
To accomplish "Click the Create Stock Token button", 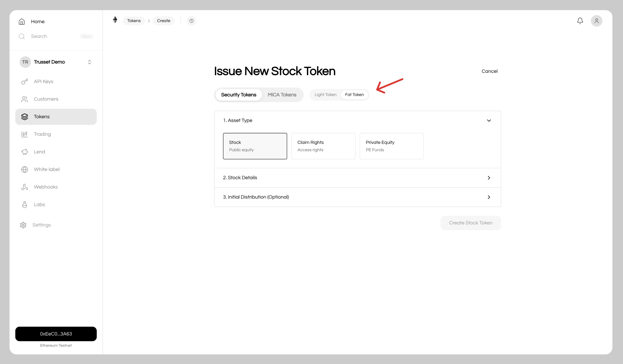I will [470, 223].
